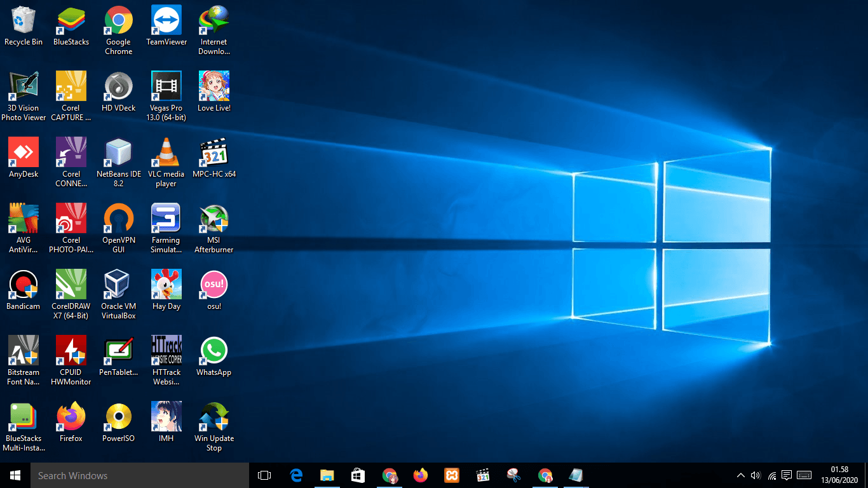Select the Win Update Stop icon
This screenshot has width=868, height=488.
coord(214,426)
